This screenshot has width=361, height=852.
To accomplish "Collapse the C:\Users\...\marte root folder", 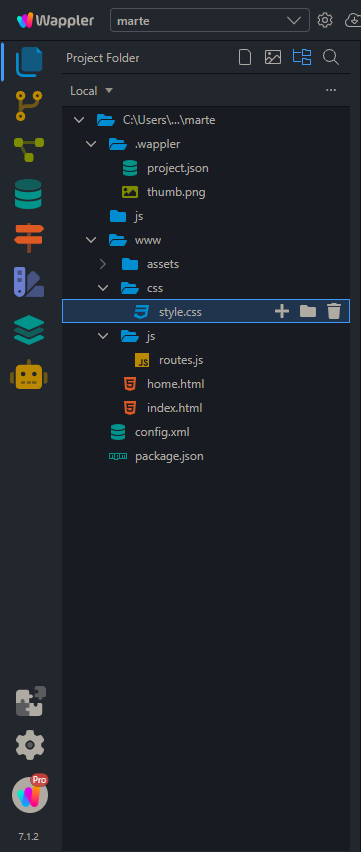I will tap(79, 120).
